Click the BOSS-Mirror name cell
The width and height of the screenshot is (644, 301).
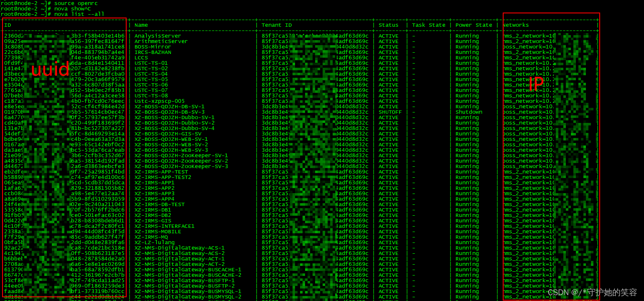tap(153, 47)
